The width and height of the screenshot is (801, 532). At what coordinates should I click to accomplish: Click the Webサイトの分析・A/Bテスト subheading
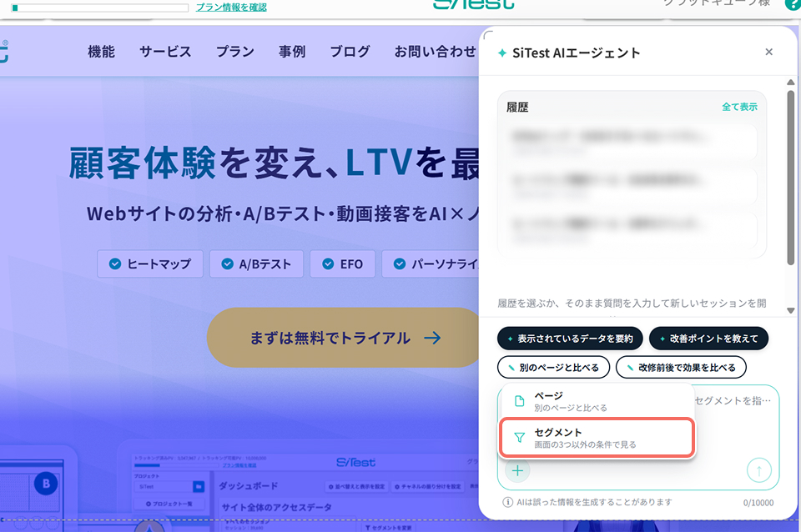tap(283, 213)
